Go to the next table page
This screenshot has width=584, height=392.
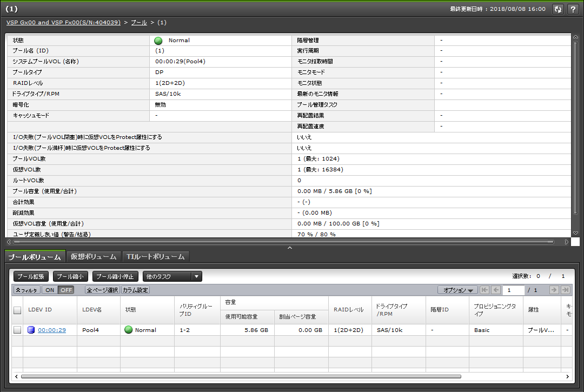[554, 290]
